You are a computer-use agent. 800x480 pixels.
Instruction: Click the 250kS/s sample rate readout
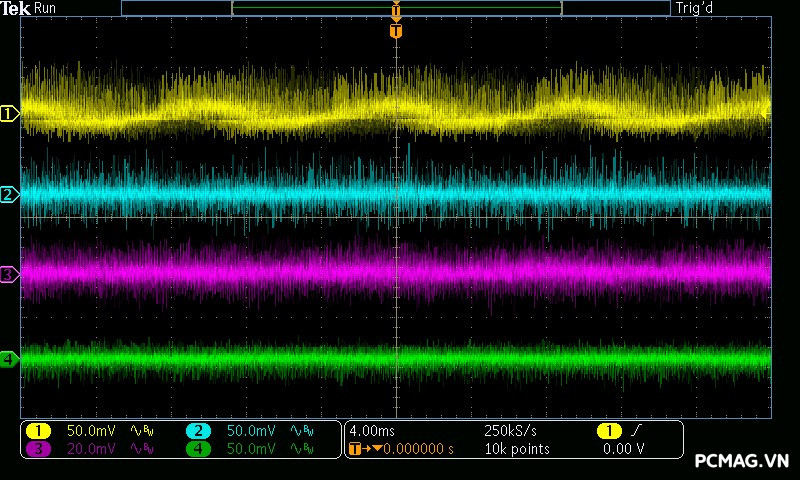pyautogui.click(x=511, y=430)
